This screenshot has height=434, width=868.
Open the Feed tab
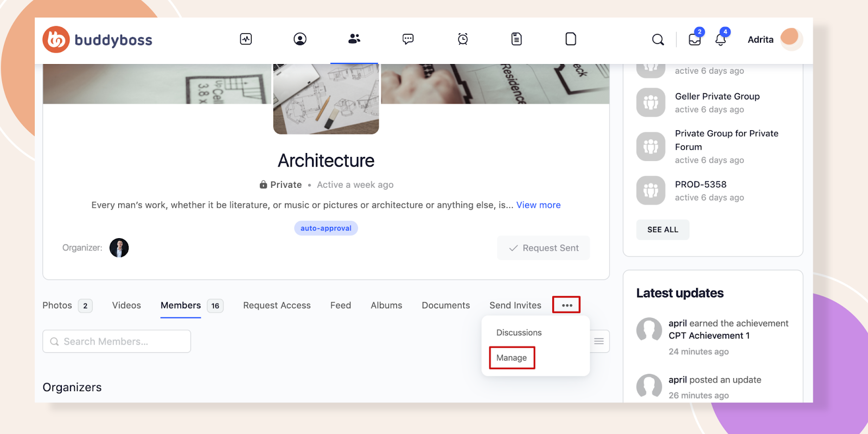[x=341, y=305]
